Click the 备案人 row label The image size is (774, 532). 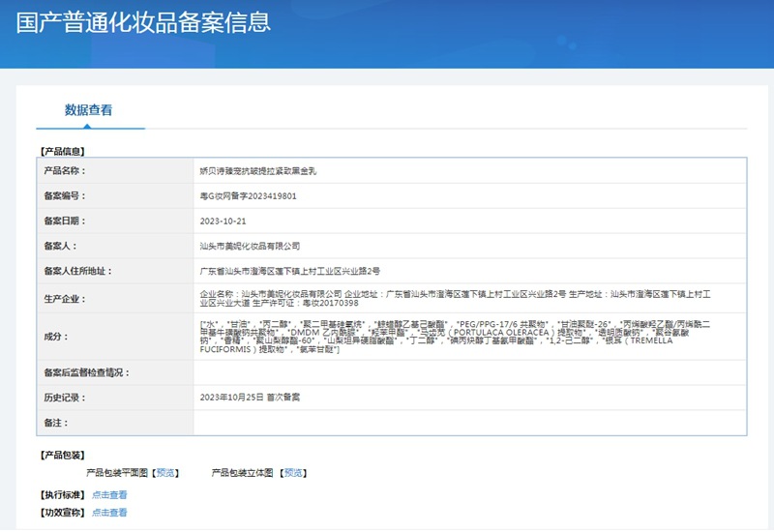60,246
